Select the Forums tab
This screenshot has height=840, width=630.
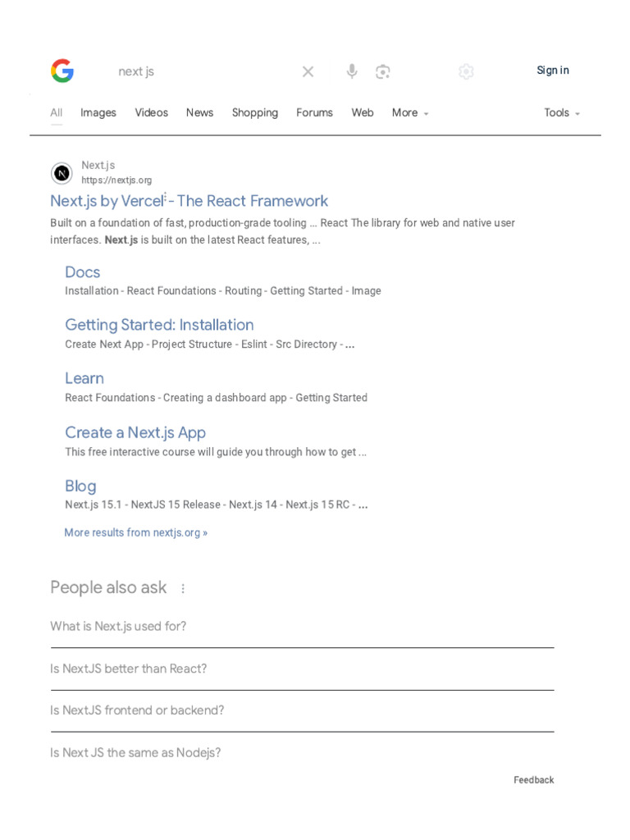tap(314, 113)
